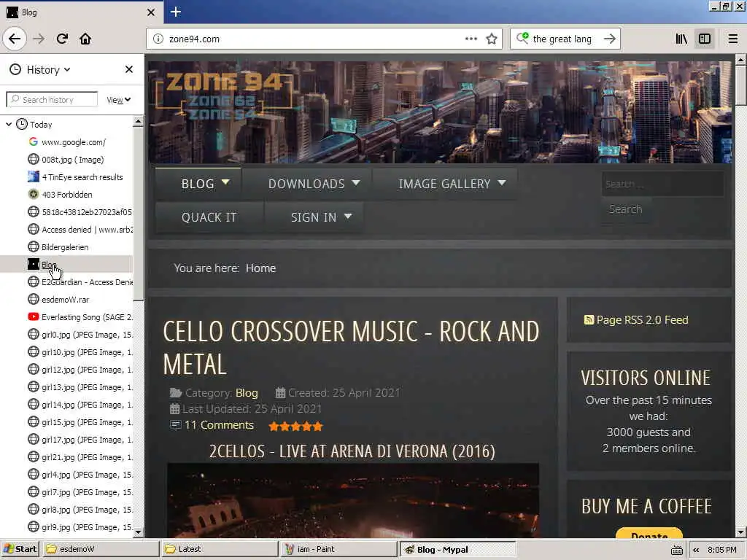The image size is (747, 560).
Task: Play the 2Cellos Arena di Verona video
Action: 352,500
